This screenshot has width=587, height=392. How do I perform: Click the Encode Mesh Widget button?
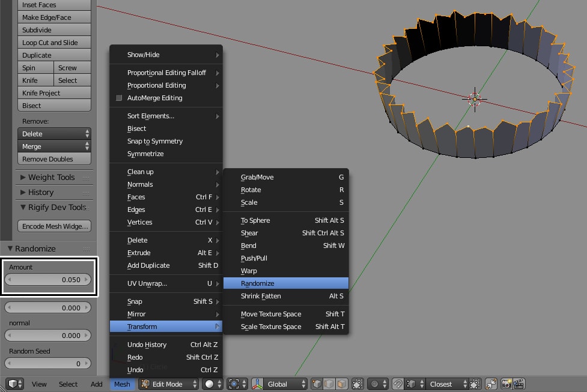coord(54,226)
